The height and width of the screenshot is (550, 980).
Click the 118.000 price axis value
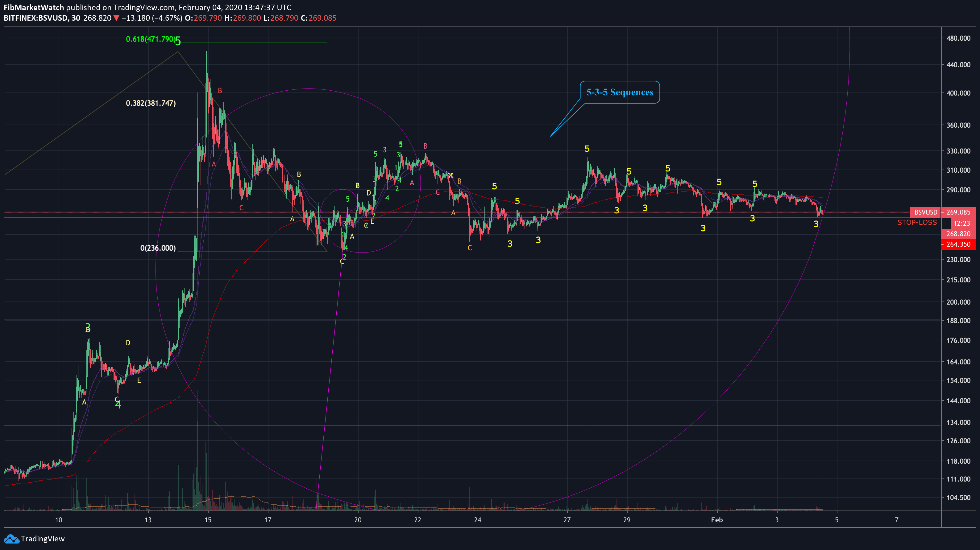(x=958, y=461)
